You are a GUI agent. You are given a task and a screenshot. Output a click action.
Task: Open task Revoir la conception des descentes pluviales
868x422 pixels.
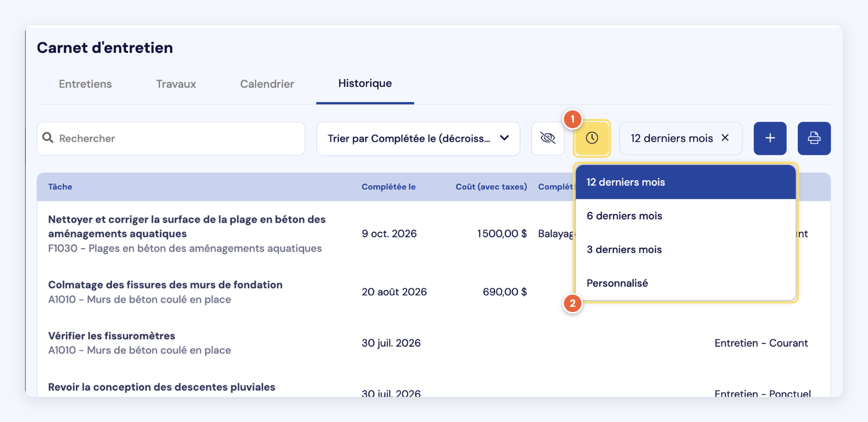(162, 387)
